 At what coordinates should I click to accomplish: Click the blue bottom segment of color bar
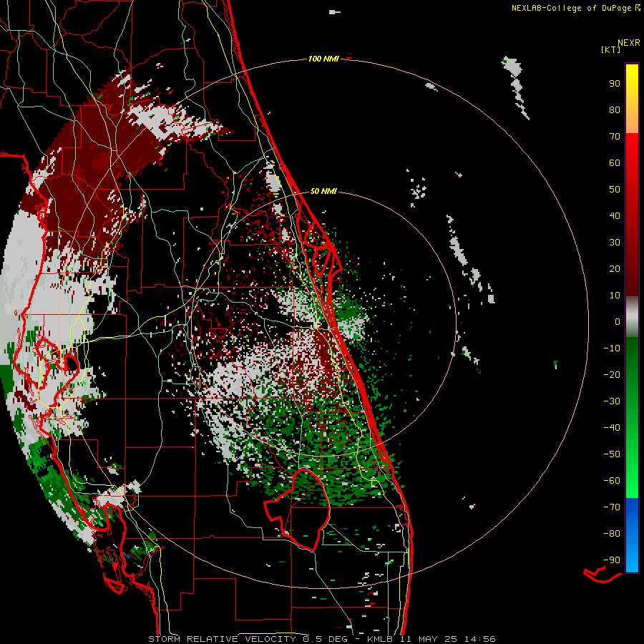point(632,535)
